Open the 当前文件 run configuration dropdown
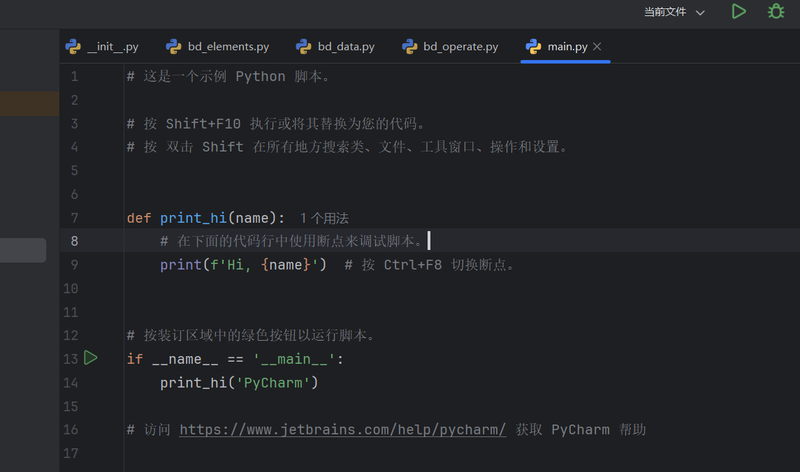 pyautogui.click(x=674, y=12)
